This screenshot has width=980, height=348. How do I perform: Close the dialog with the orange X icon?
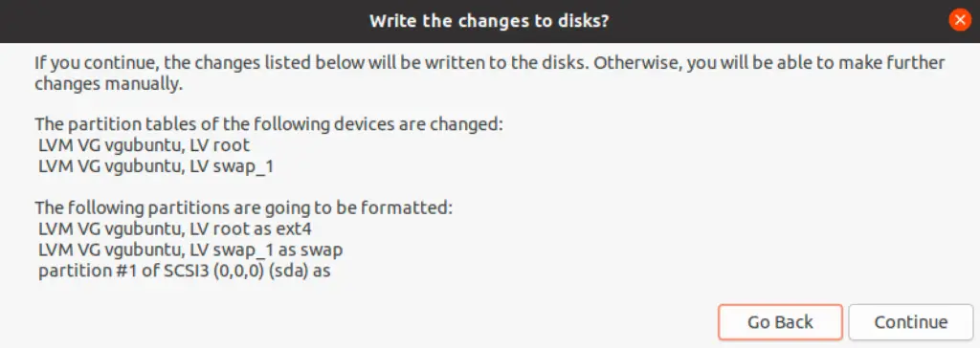point(959,21)
